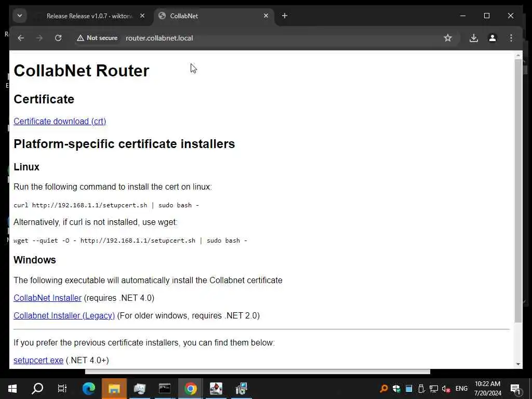Viewport: 532px width, 399px height.
Task: Open Task View on the taskbar
Action: [62, 389]
